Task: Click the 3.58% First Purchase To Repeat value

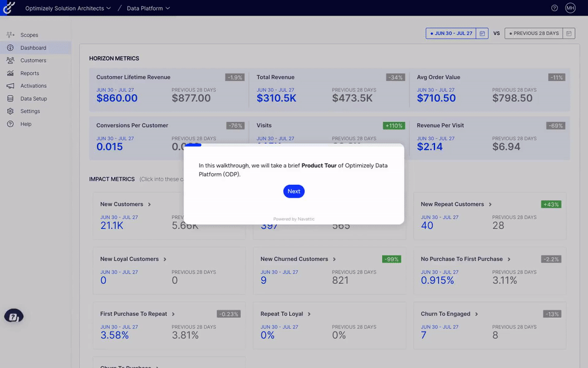Action: (115, 336)
